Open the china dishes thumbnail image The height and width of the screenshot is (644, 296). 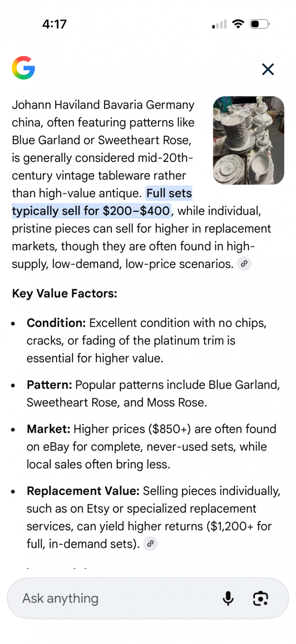pyautogui.click(x=248, y=140)
